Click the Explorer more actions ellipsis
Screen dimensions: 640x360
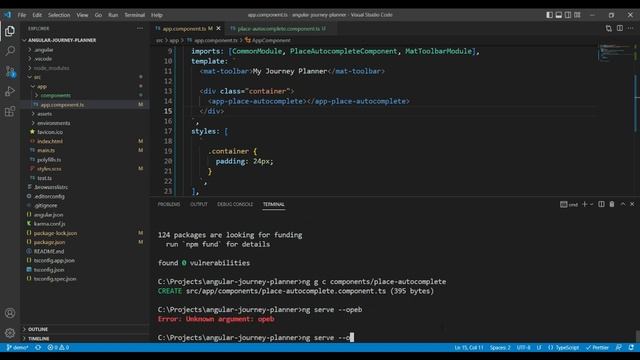(140, 29)
